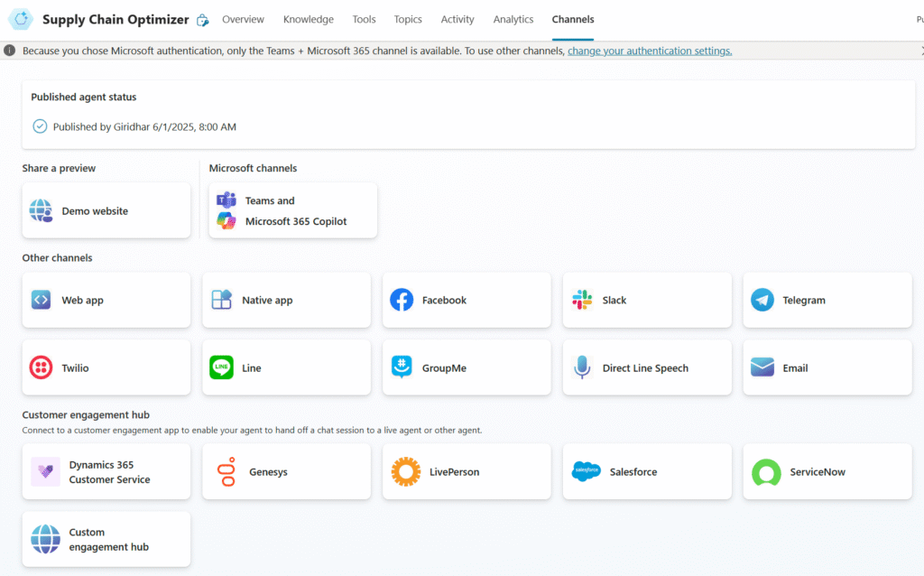Open the Direct Line Speech channel card
Viewport: 924px width, 576px height.
coord(647,367)
